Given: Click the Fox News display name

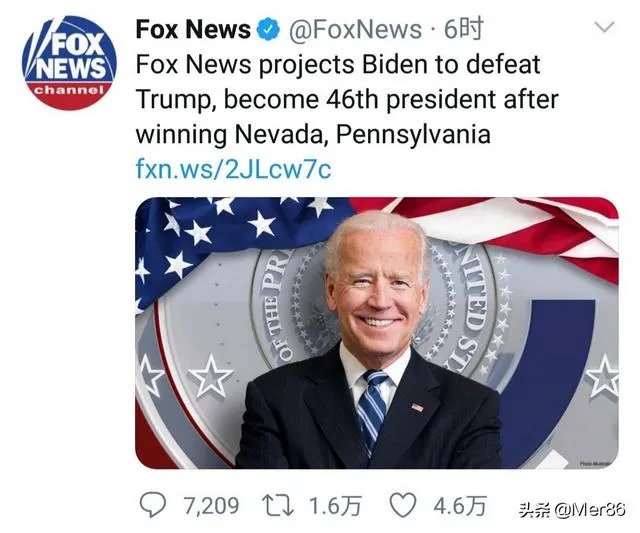Looking at the screenshot, I should click(193, 29).
